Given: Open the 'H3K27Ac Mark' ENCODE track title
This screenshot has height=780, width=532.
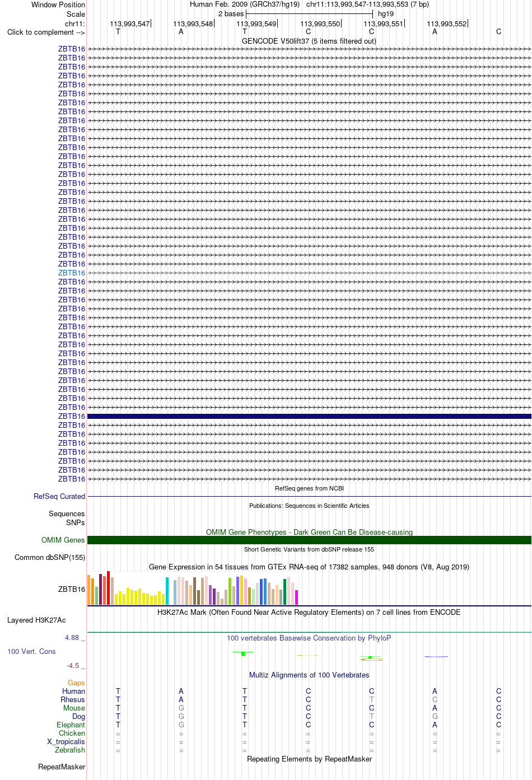Looking at the screenshot, I should point(309,612).
